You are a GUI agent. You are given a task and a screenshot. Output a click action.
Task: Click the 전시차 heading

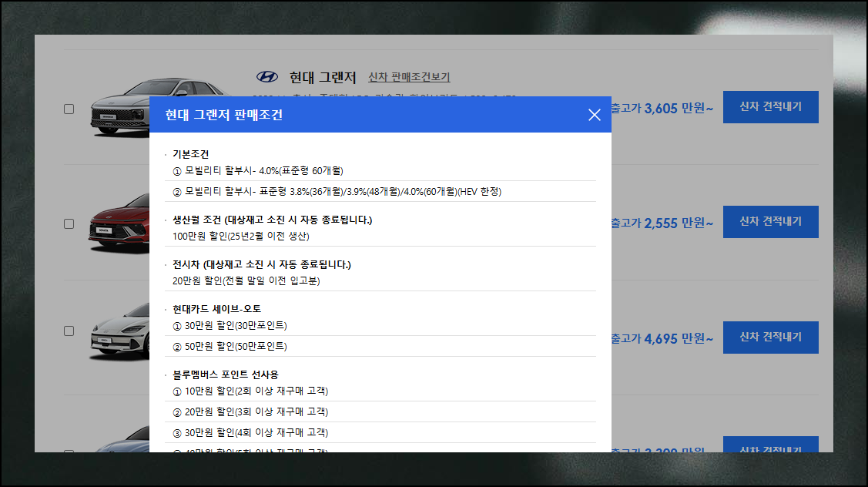[261, 265]
